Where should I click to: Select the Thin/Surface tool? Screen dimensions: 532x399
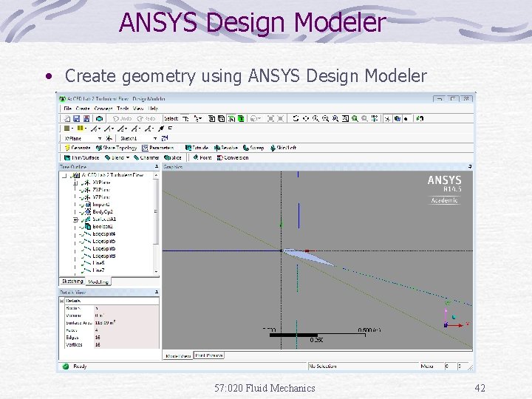(81, 158)
